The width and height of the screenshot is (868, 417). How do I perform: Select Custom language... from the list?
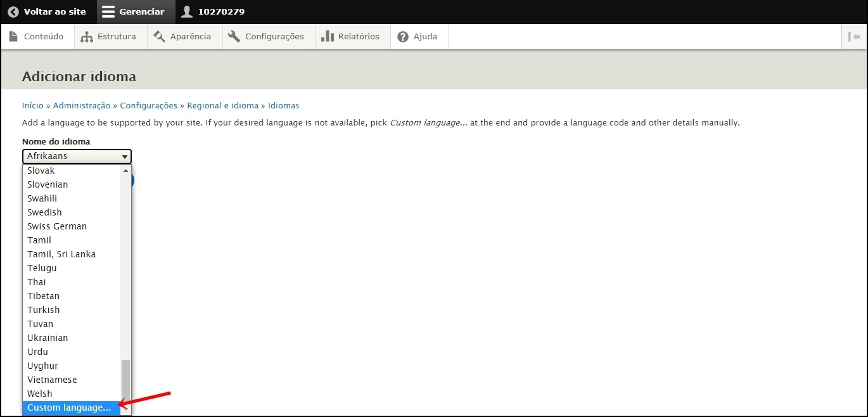coord(69,407)
